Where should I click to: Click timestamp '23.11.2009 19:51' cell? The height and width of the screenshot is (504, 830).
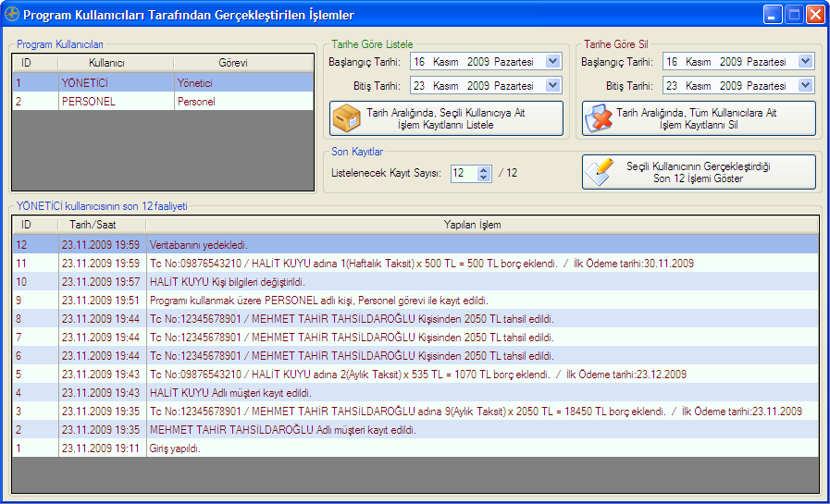click(x=101, y=301)
